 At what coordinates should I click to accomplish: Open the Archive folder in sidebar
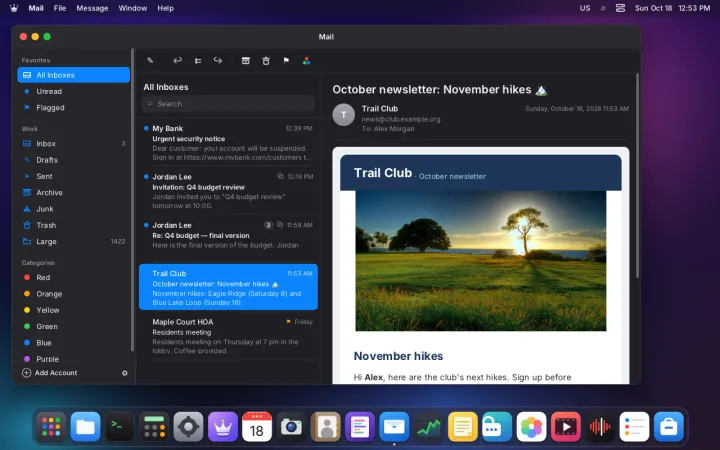coord(73,192)
